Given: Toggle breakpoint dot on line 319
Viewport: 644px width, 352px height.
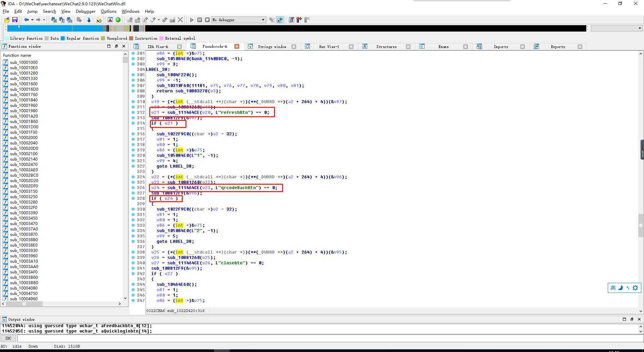Looking at the screenshot, I should 133,150.
